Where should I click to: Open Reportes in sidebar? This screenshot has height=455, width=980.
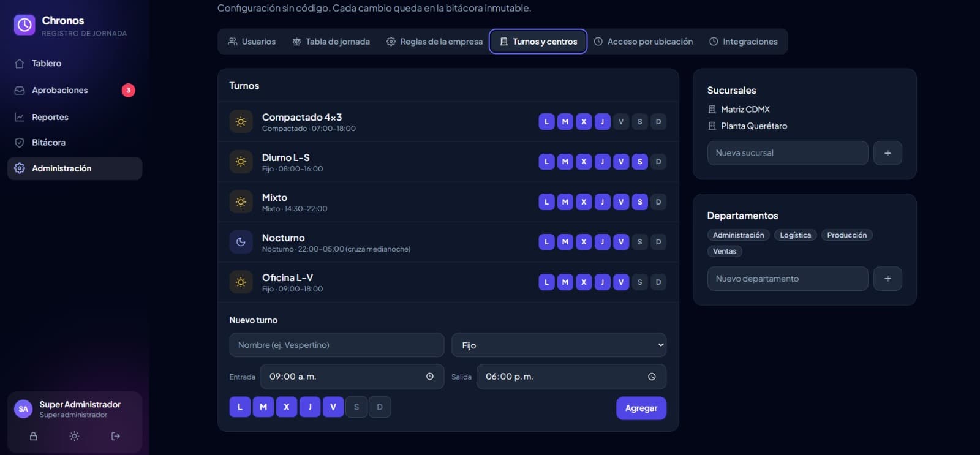pyautogui.click(x=75, y=117)
